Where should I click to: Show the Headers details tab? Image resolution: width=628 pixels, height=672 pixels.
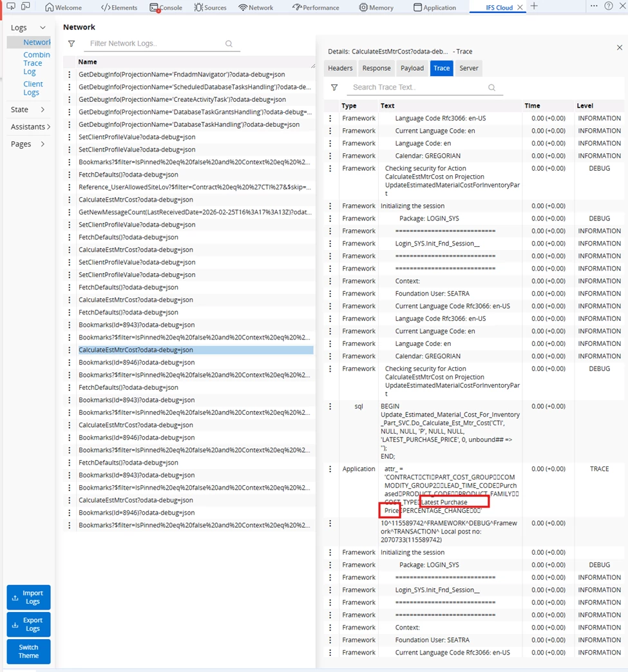coord(340,68)
